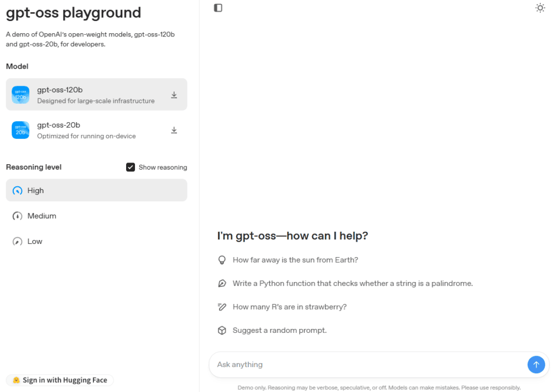Select gpt-oss-20b as the model

tap(96, 130)
